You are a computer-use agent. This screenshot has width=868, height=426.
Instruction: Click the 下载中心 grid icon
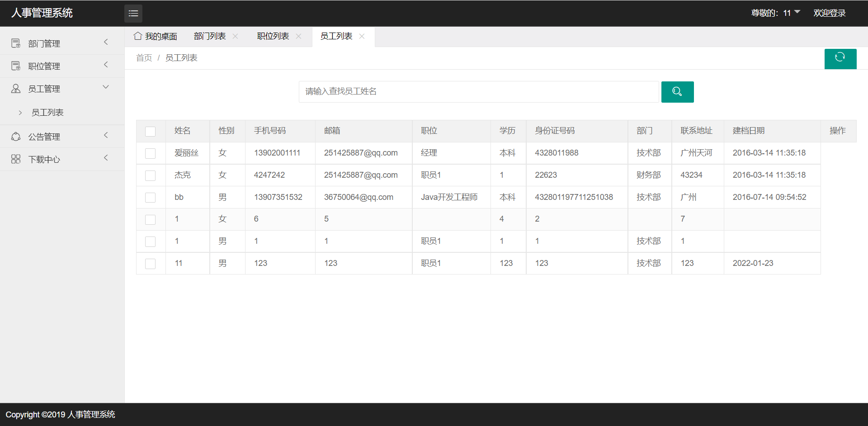pyautogui.click(x=16, y=159)
